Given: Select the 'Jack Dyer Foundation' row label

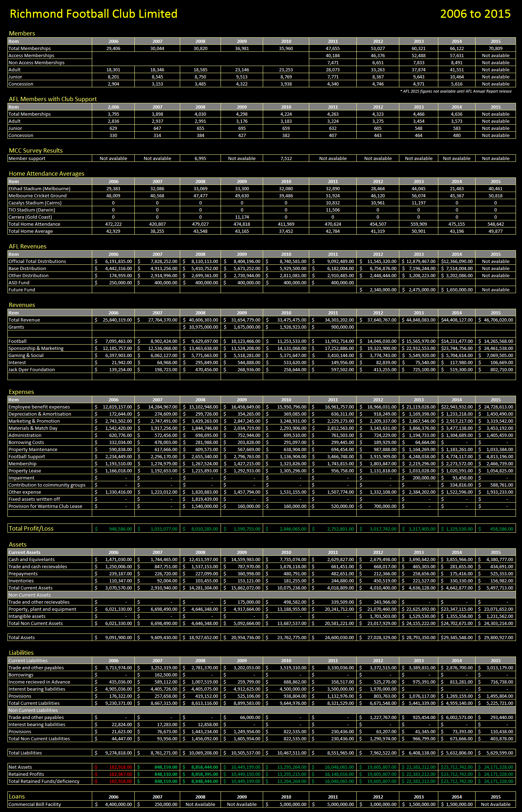Looking at the screenshot, I should pos(32,369).
